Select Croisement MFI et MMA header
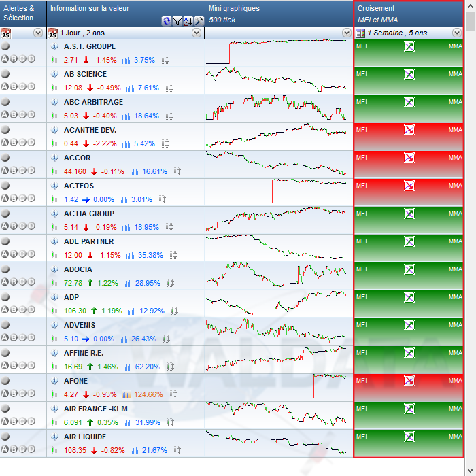Viewport: 476px width, 476px height. tap(409, 14)
